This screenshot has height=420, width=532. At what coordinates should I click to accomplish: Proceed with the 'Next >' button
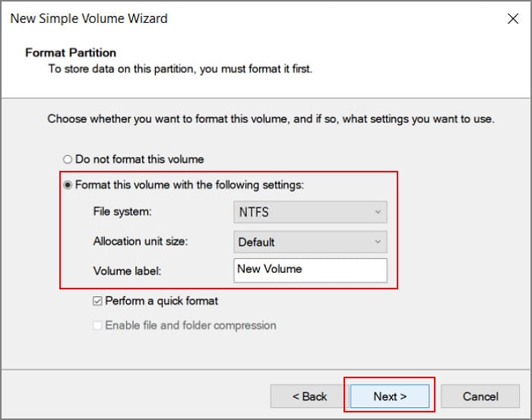tap(390, 396)
